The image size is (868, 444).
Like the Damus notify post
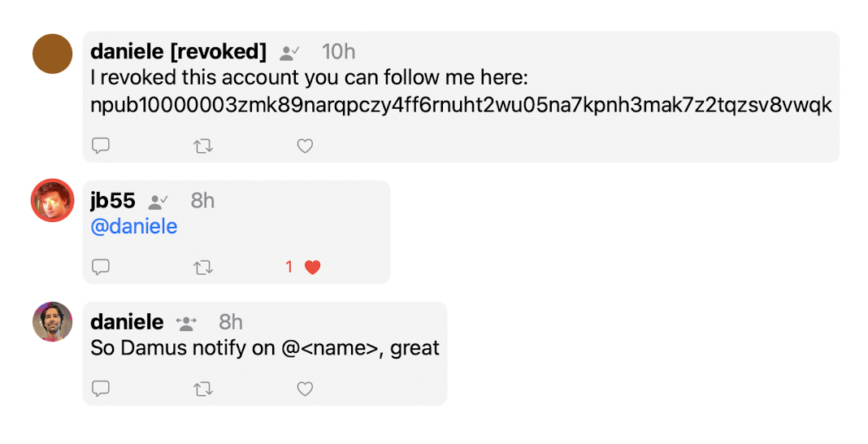[x=305, y=389]
